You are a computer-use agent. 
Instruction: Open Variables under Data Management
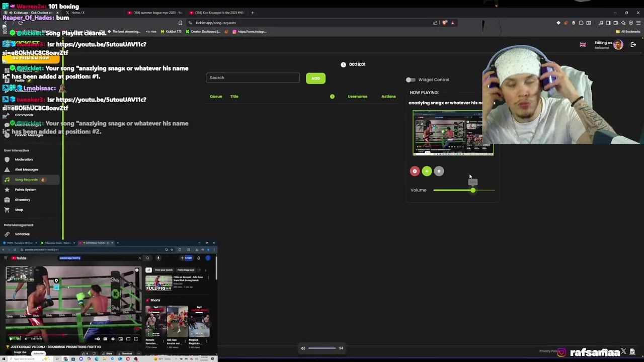22,234
